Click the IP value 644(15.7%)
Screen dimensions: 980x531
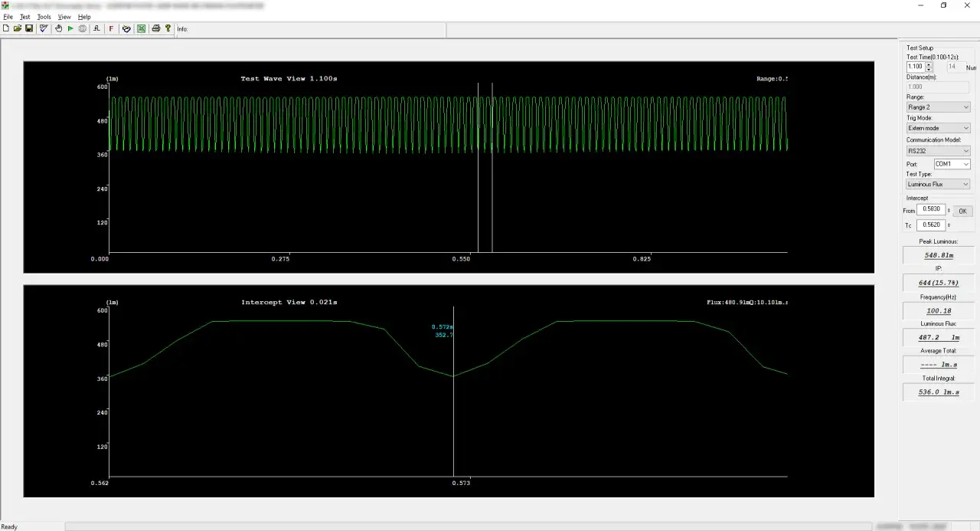coord(939,283)
